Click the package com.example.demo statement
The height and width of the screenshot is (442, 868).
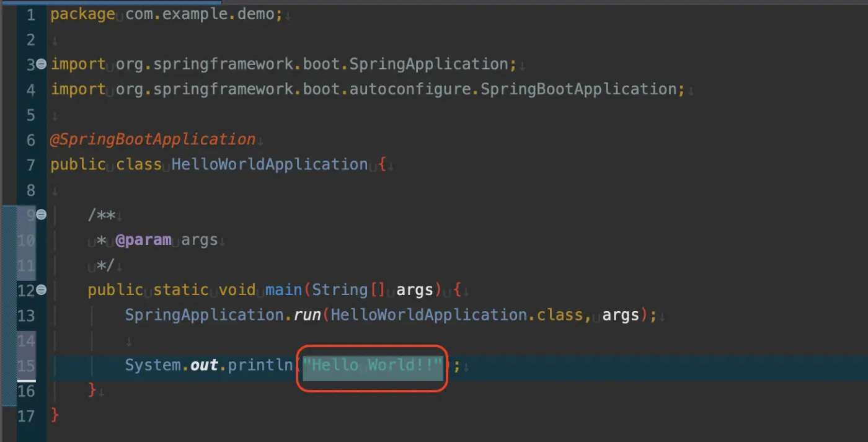click(x=167, y=14)
